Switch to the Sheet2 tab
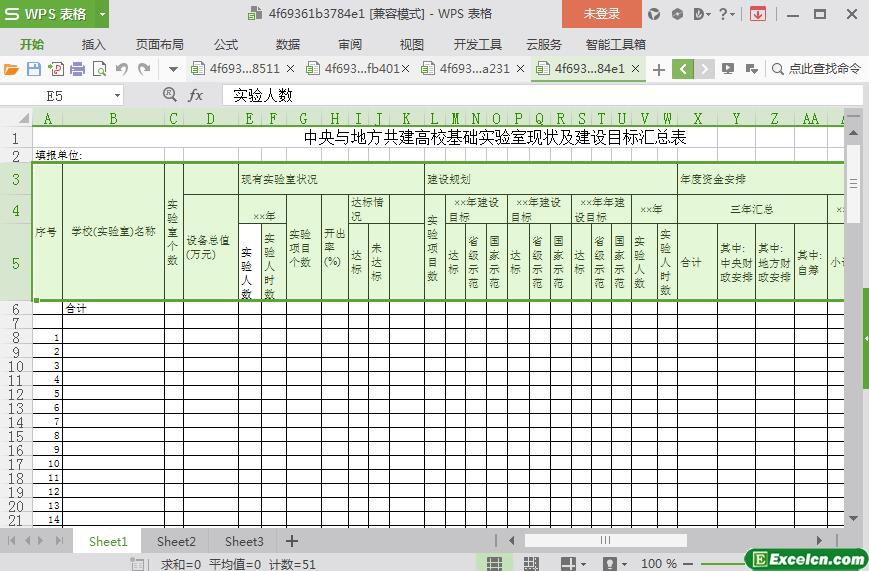 [x=176, y=541]
